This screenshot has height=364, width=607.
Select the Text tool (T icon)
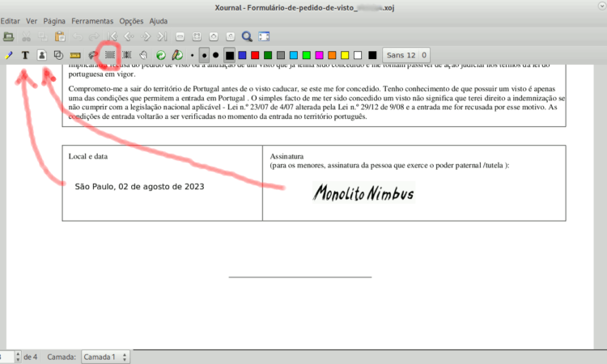pyautogui.click(x=25, y=55)
